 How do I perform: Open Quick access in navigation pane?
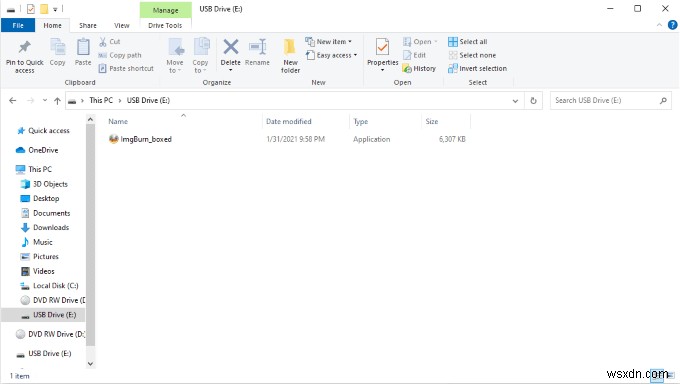[43, 131]
